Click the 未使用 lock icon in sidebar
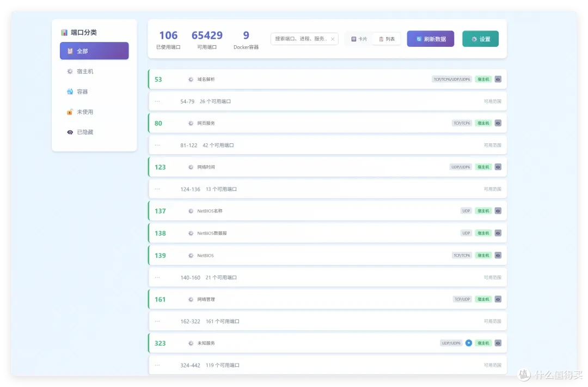Viewport: 588px width, 387px height. (x=70, y=112)
